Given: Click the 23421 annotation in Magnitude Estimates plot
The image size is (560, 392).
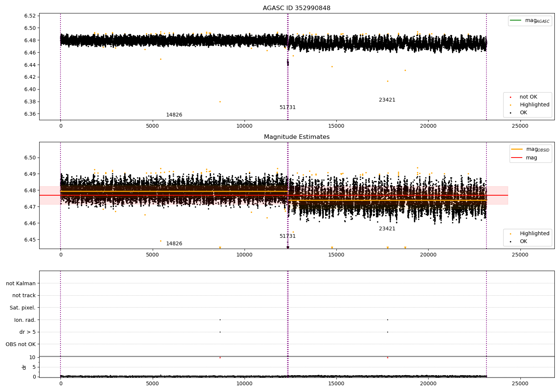Looking at the screenshot, I should coord(387,229).
